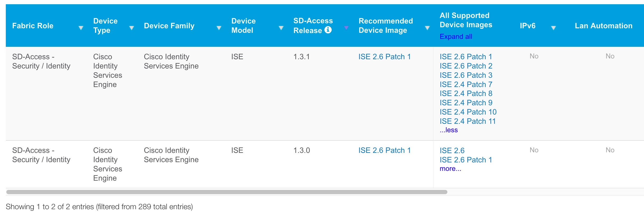
Task: Click ISE 2.6 Patch 1 recommended for release 1.3.0
Action: pos(384,150)
